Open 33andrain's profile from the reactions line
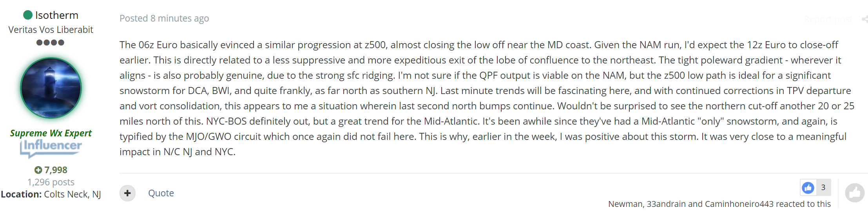868x212 pixels. (x=666, y=204)
